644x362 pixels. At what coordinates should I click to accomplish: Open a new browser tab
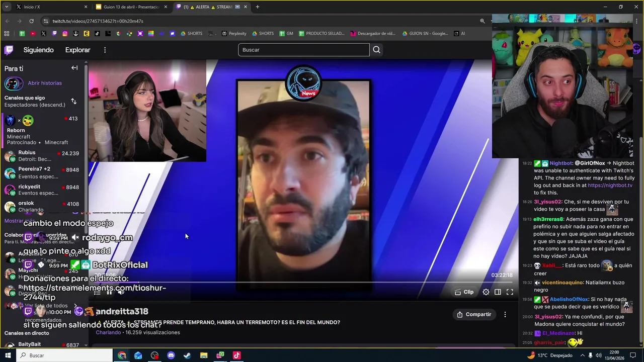point(257,7)
